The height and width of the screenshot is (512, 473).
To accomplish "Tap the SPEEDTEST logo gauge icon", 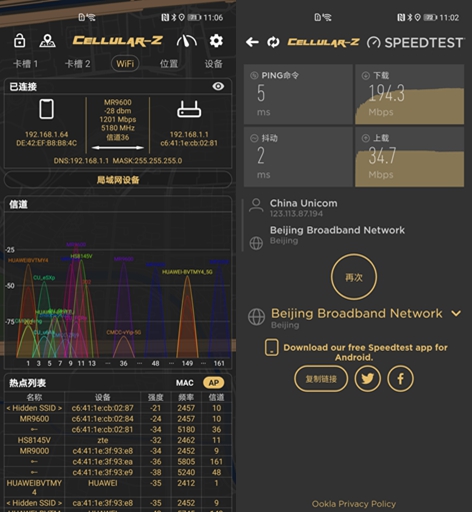I will (x=373, y=43).
